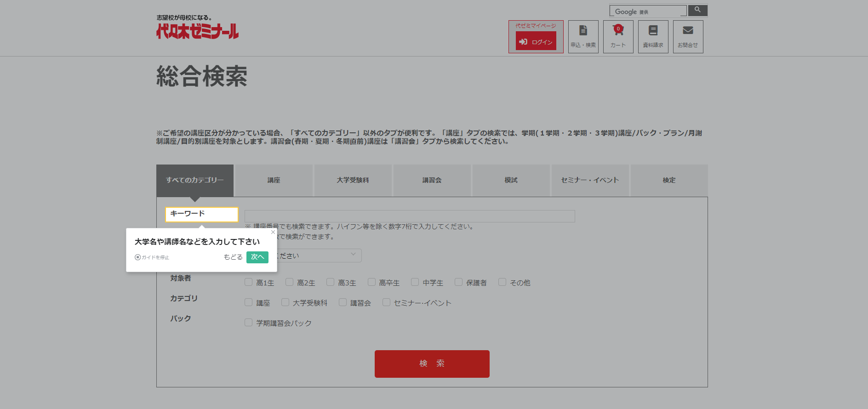Click the 総合検索 page heading
Screen dimensions: 868x409
pos(202,76)
